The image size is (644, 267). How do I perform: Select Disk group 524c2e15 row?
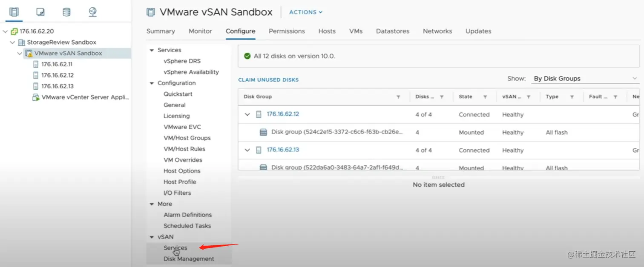click(x=439, y=133)
